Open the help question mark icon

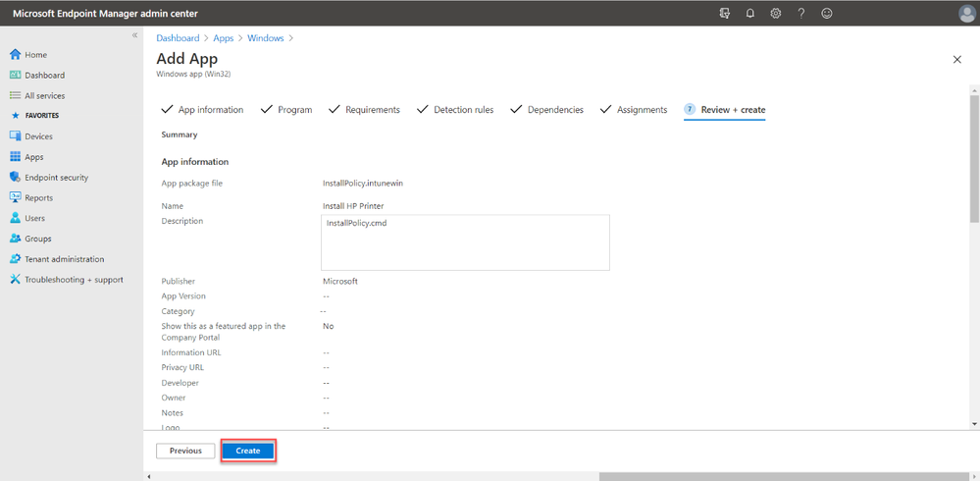pyautogui.click(x=801, y=13)
